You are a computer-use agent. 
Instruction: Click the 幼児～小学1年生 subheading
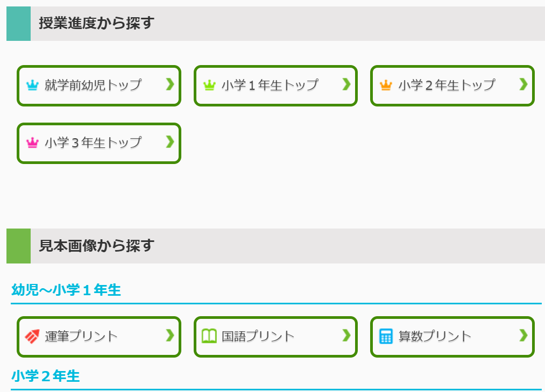(66, 290)
